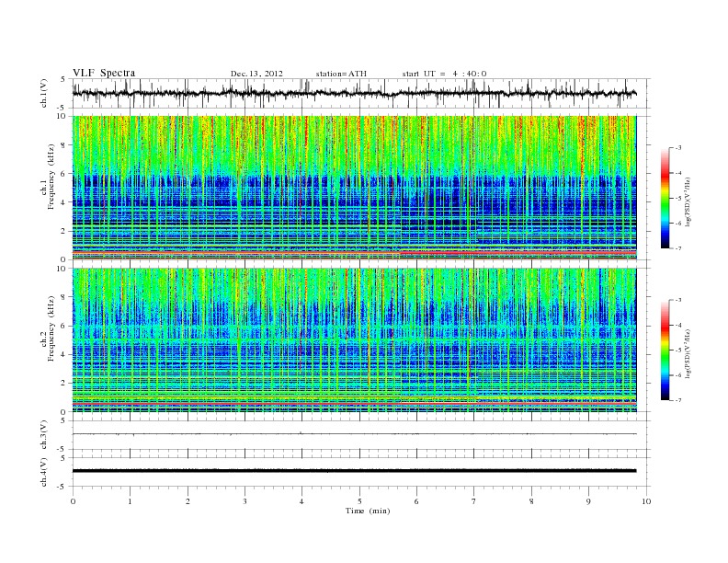Screen dimensions: 728x563
Task: Click the time axis tick label "2"
Action: coord(188,501)
